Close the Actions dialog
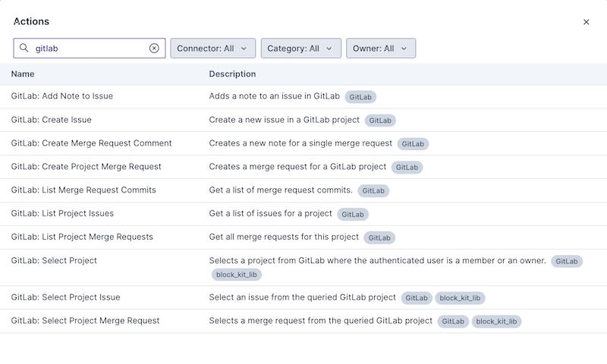The image size is (607, 364). 586,22
